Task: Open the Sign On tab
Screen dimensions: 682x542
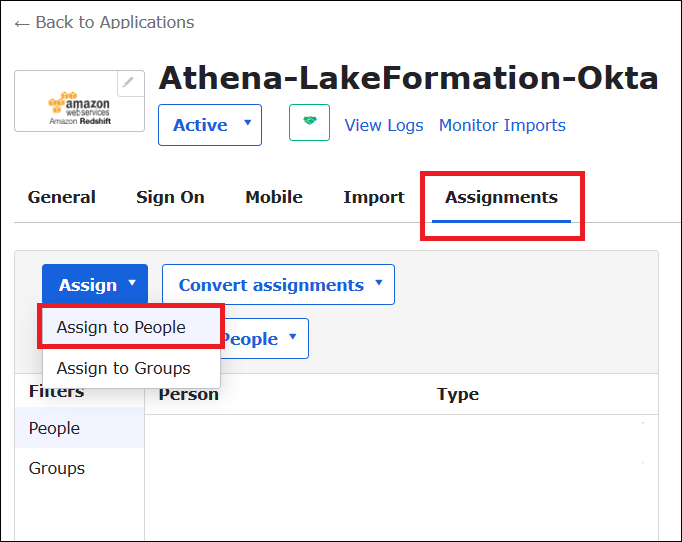Action: [170, 197]
